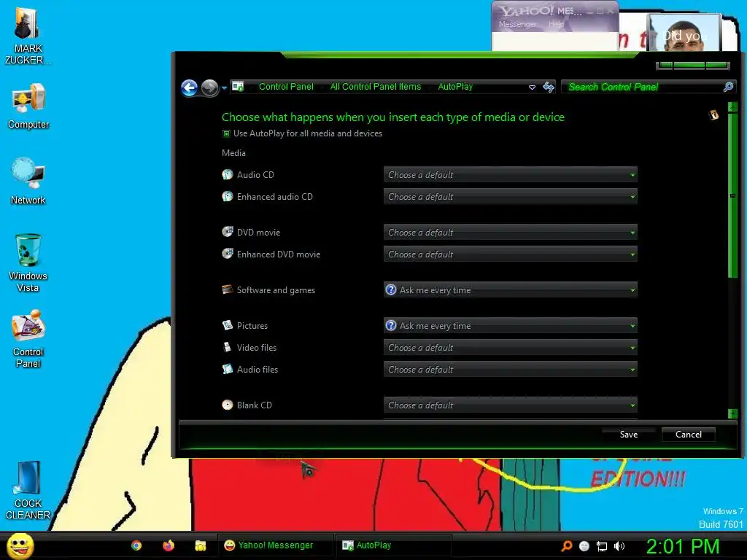Switch to AutoPlay taskbar button
The height and width of the screenshot is (560, 747).
tap(395, 545)
